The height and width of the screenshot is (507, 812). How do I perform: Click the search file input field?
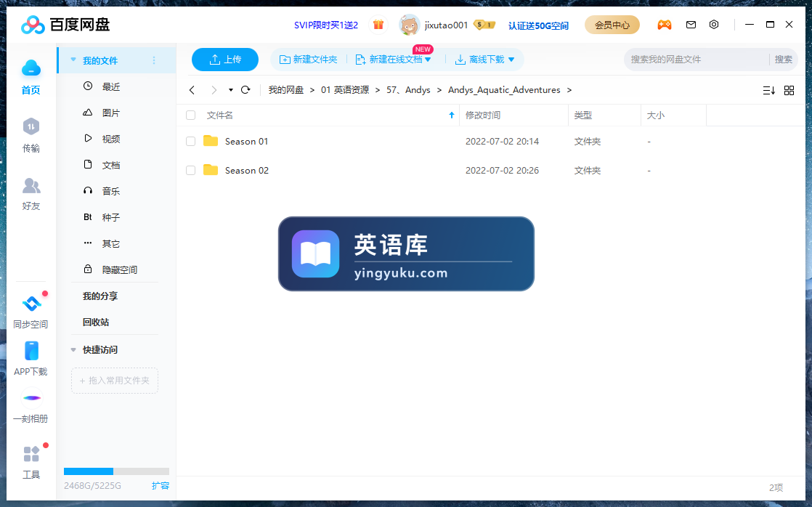[696, 60]
